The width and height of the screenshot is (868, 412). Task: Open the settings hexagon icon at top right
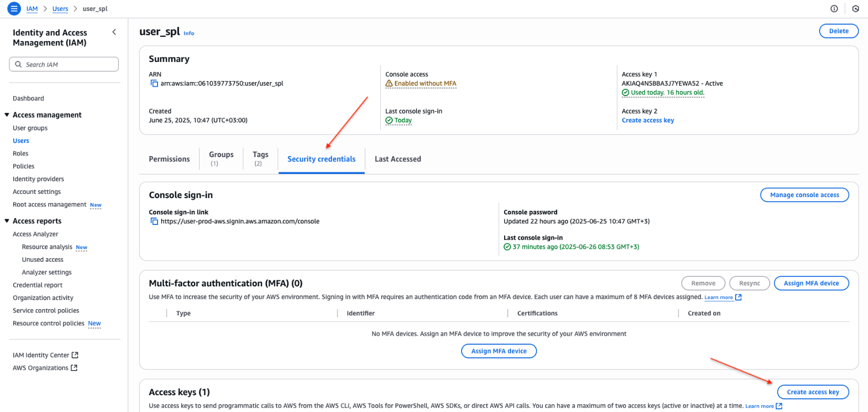tap(855, 9)
